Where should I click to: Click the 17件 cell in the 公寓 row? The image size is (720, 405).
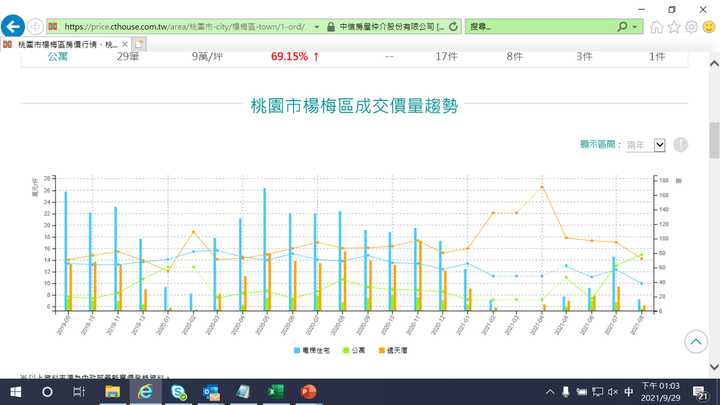pyautogui.click(x=446, y=56)
